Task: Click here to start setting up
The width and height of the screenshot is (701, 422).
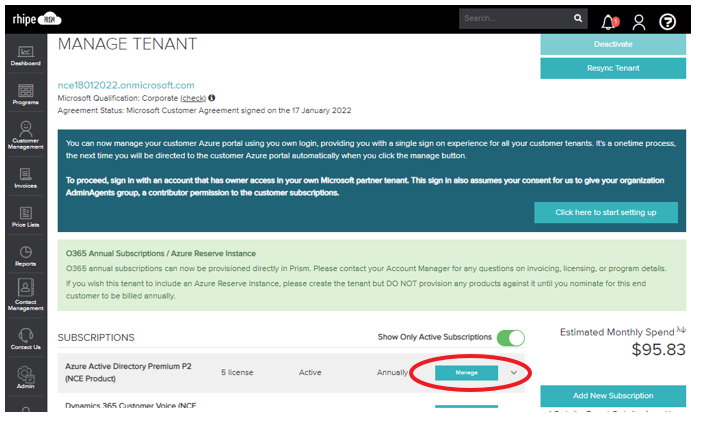Action: pos(606,212)
